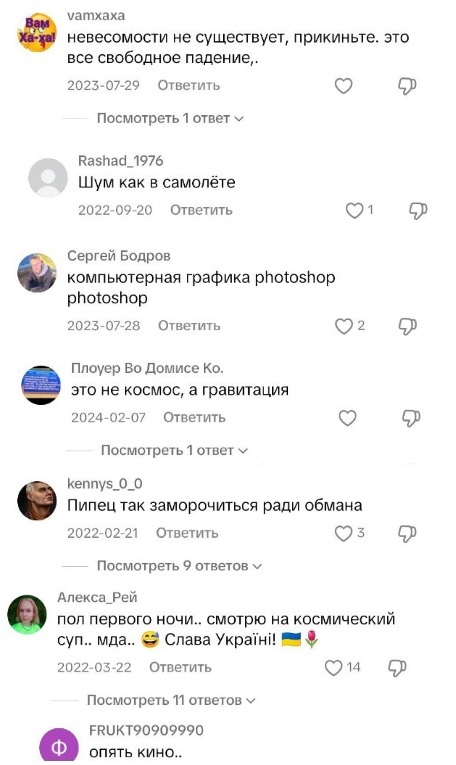Screen dimensions: 456x765
Task: Dislike kennys_0_0's comment thumb-down
Action: [407, 533]
